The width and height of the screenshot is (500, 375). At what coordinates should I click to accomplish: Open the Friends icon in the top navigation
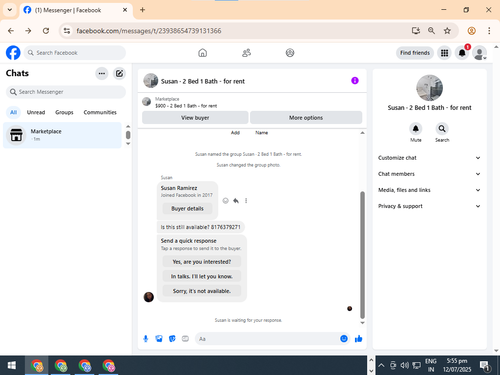click(246, 53)
